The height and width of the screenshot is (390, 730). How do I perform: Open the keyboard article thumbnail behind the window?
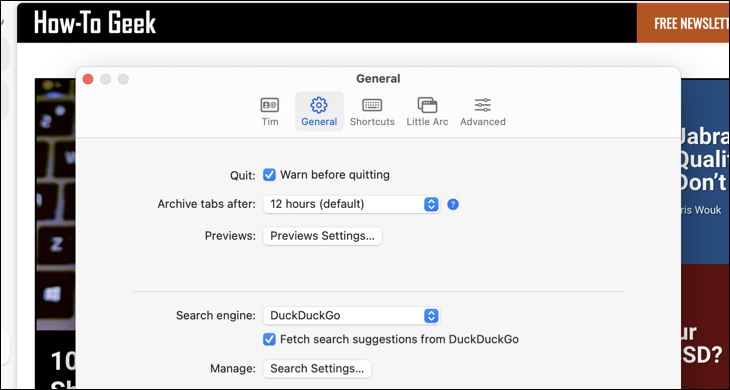[55, 204]
